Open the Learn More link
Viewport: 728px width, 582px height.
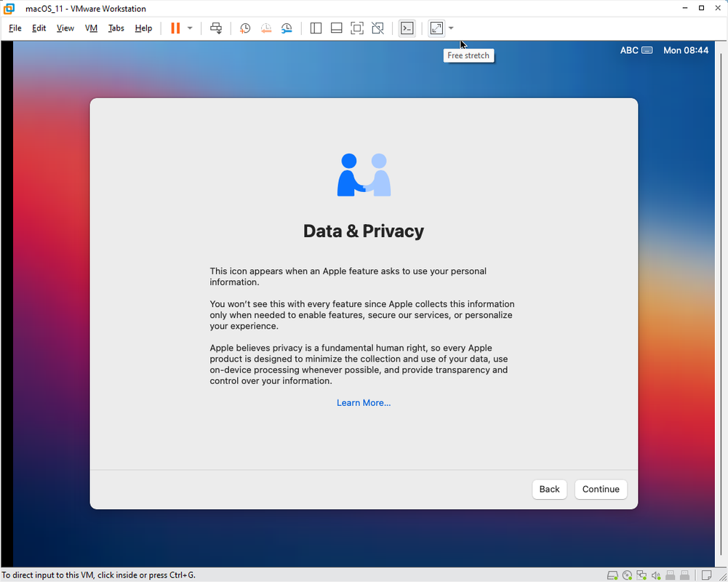364,403
